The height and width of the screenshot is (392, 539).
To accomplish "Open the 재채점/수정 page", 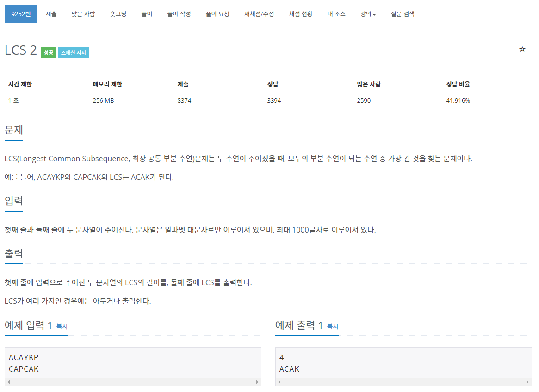I will pos(259,14).
